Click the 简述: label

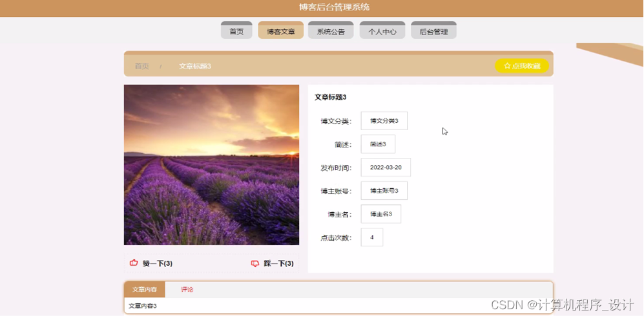[x=343, y=144]
